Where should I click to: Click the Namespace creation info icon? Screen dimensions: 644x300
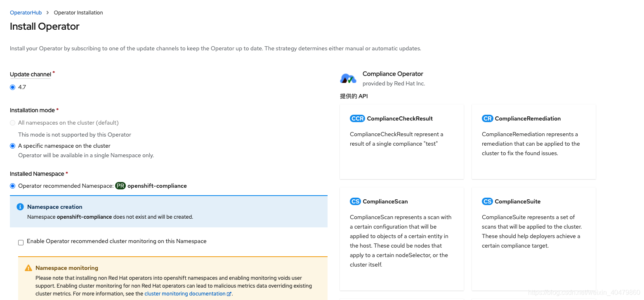pos(20,207)
